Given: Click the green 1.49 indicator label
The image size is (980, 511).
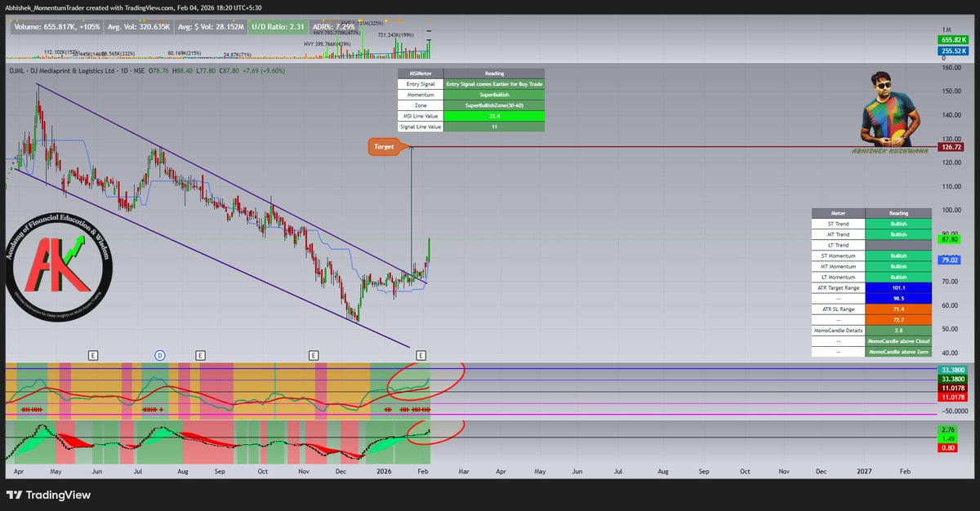Looking at the screenshot, I should point(947,438).
